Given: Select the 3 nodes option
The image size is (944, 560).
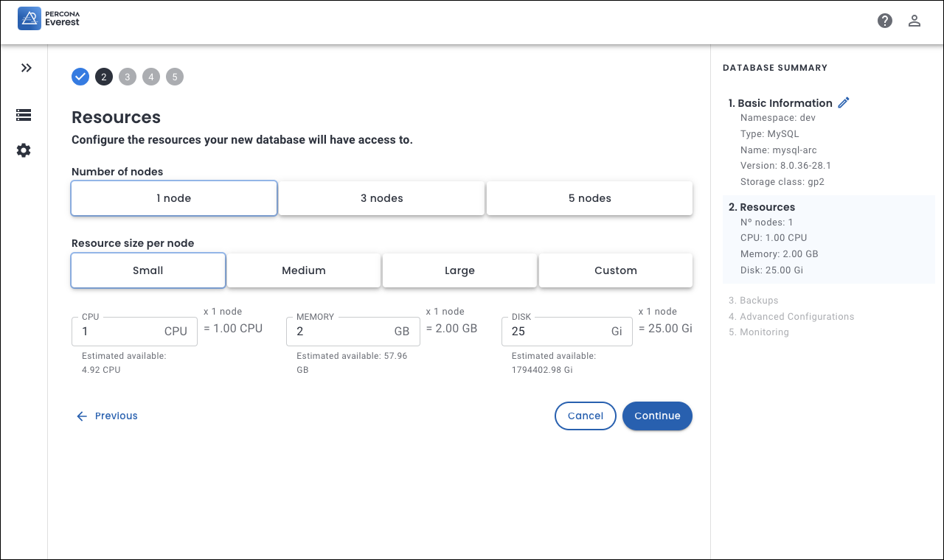Looking at the screenshot, I should tap(381, 198).
